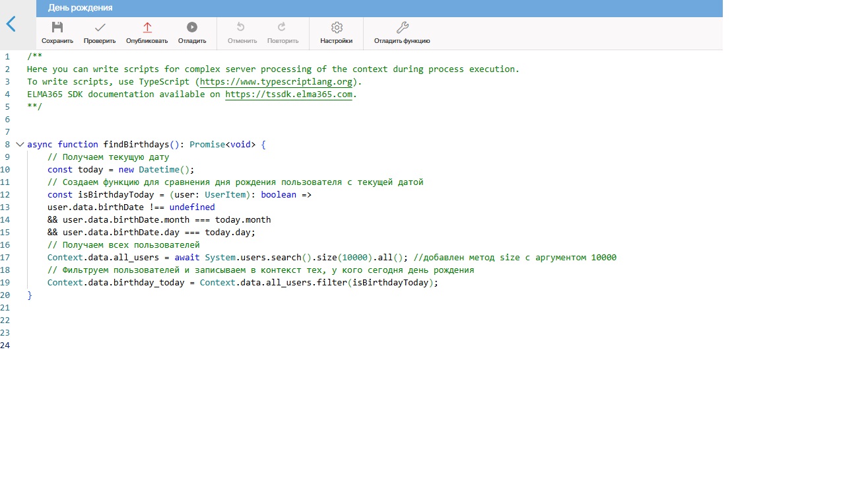Click comment 'Получаем всех пользователей'
868x479 pixels.
pos(123,245)
